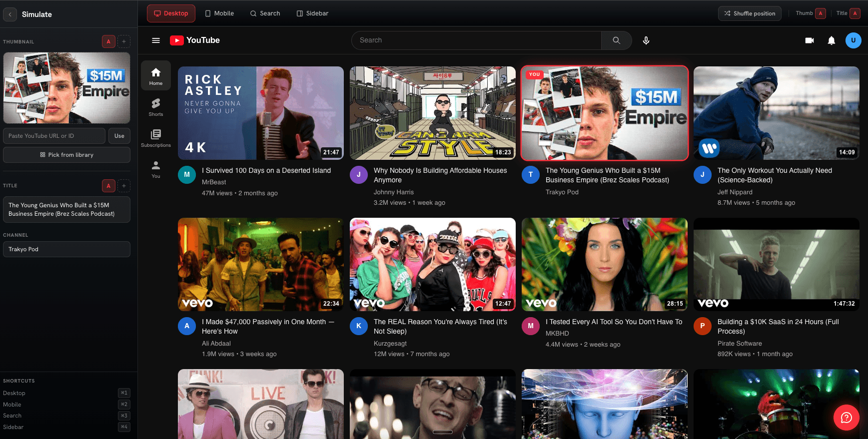Image resolution: width=868 pixels, height=439 pixels.
Task: Open the YouTube hamburger guide menu
Action: coord(156,40)
